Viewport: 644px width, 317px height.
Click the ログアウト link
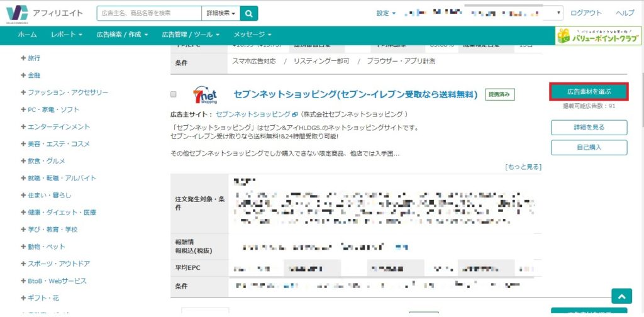click(586, 13)
